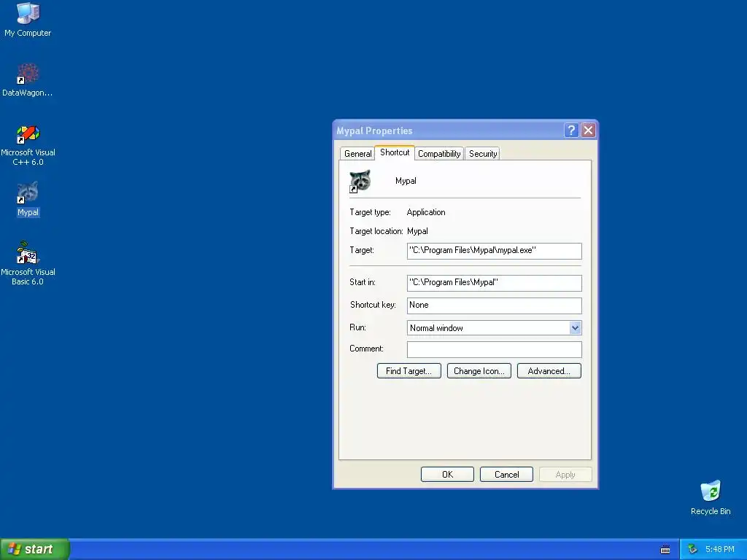Click the Advanced button
Image resolution: width=747 pixels, height=560 pixels.
549,371
